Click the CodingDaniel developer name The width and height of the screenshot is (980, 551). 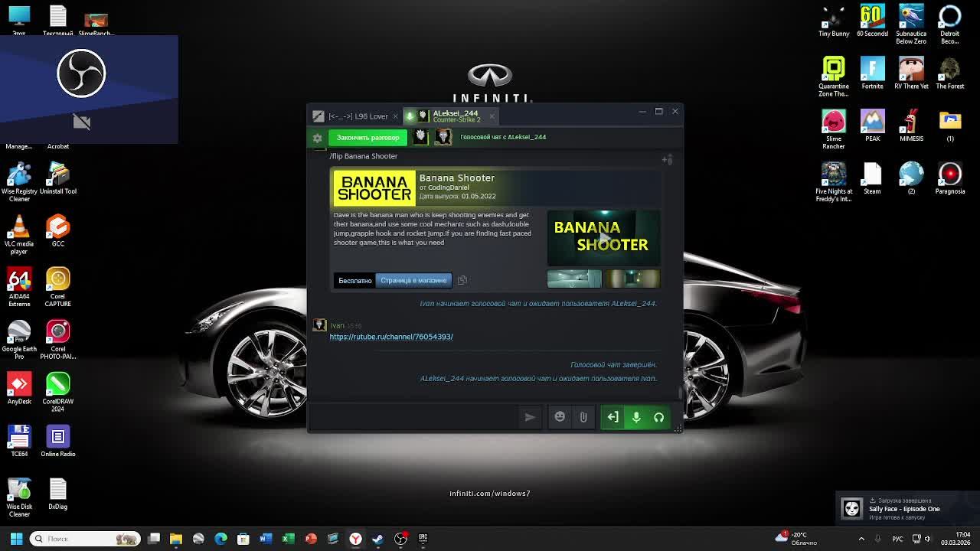pyautogui.click(x=448, y=187)
